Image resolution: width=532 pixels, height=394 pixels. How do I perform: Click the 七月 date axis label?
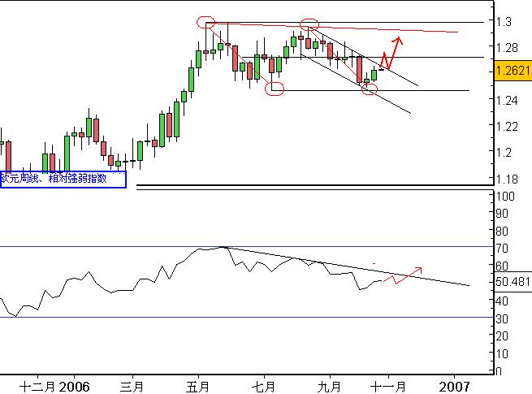click(264, 387)
